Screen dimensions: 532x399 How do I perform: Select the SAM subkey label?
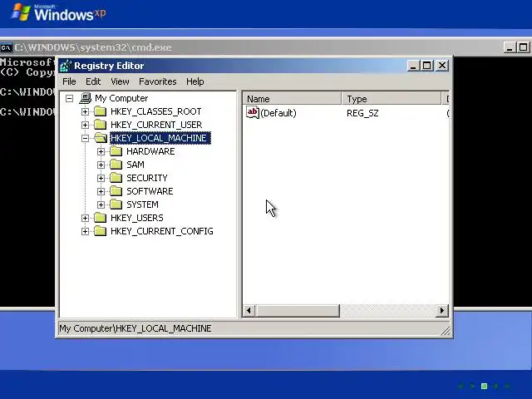point(135,165)
